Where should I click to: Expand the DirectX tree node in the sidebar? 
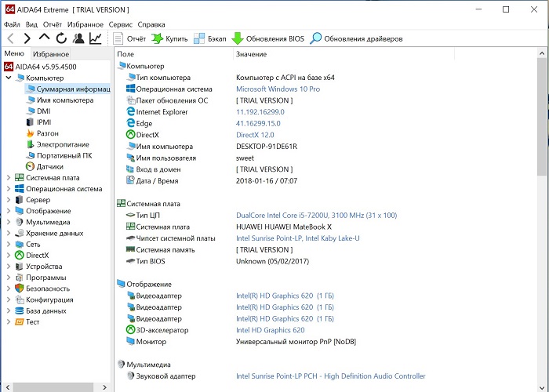click(x=9, y=256)
